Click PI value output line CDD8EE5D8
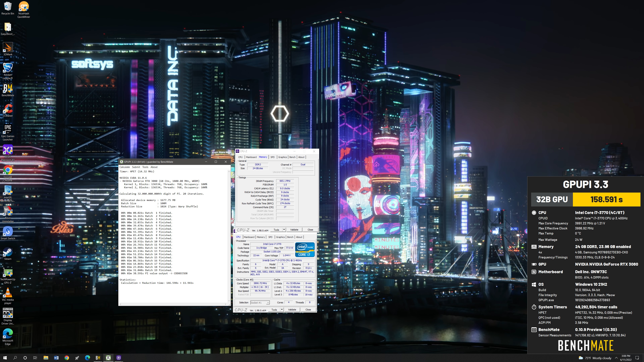Viewport: 644px width, 362px height. coord(154,273)
